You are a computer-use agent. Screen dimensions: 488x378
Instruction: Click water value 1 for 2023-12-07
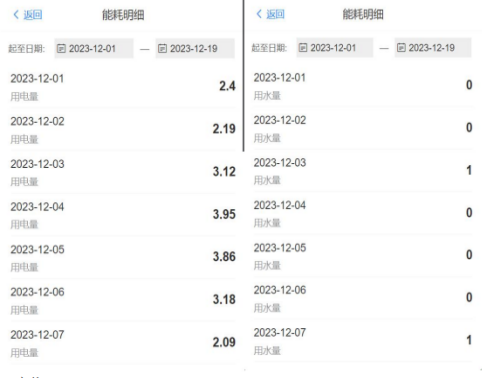pos(469,340)
